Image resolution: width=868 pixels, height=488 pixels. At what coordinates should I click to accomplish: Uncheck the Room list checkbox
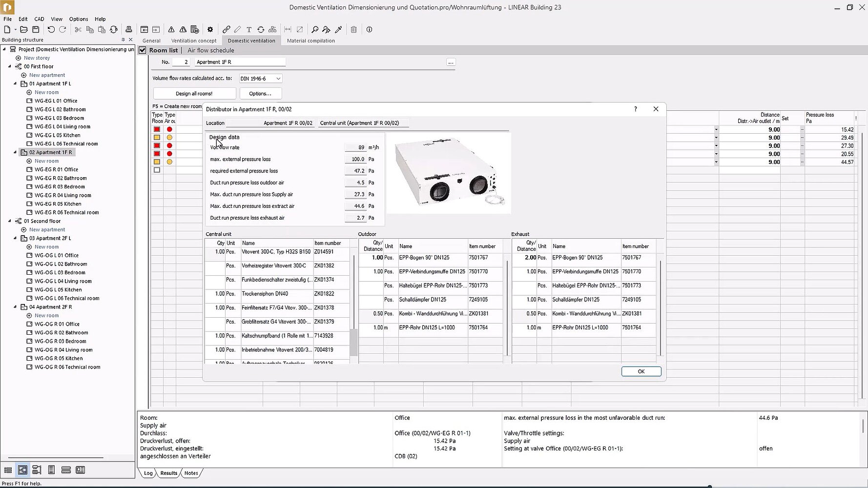[x=143, y=50]
